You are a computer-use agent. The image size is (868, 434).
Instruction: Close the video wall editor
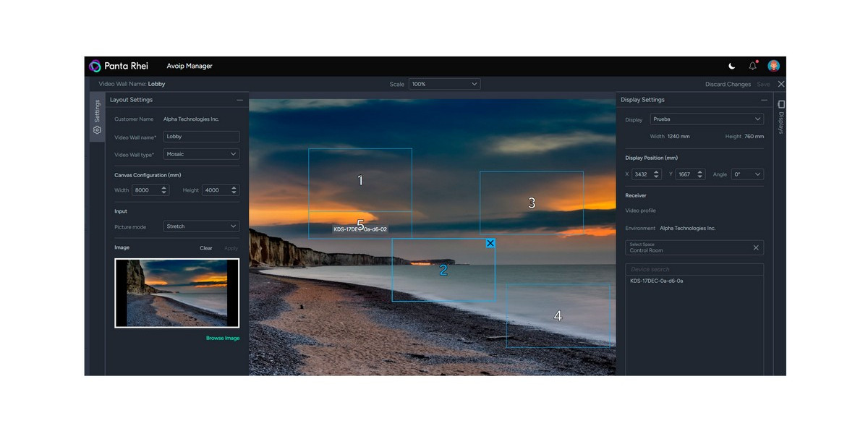[780, 84]
